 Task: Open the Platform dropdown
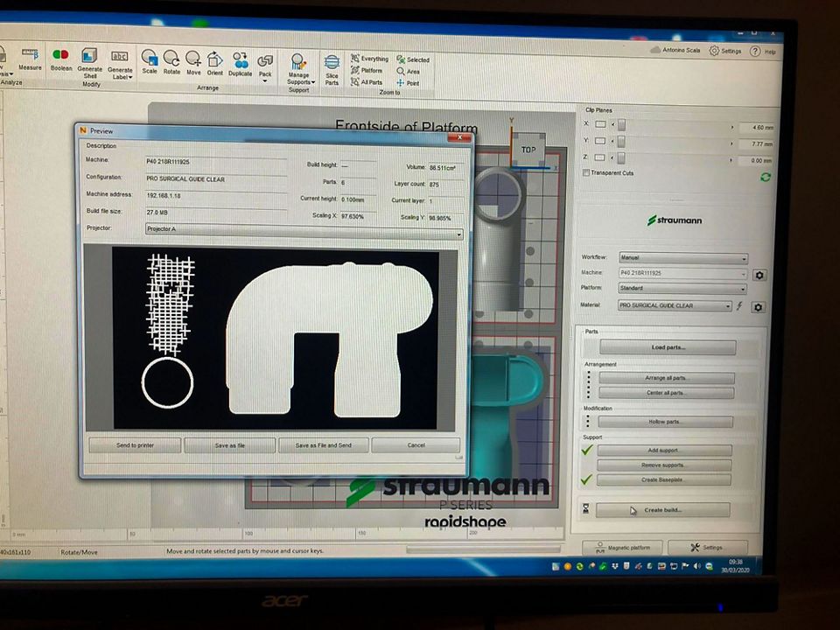click(683, 288)
